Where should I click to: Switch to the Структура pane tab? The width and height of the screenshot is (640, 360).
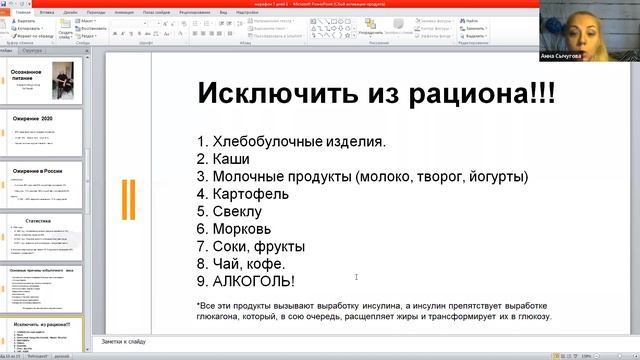tap(32, 51)
